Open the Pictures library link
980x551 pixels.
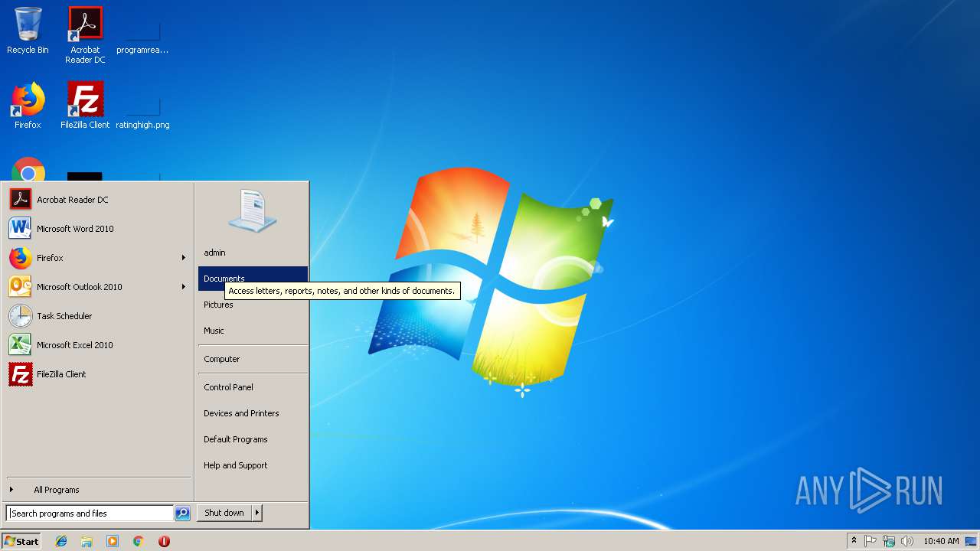point(253,305)
